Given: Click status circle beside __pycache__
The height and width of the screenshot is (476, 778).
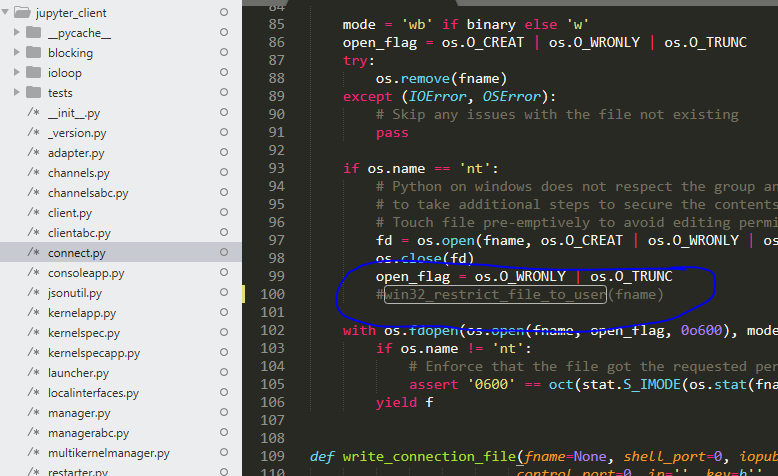Looking at the screenshot, I should [224, 32].
